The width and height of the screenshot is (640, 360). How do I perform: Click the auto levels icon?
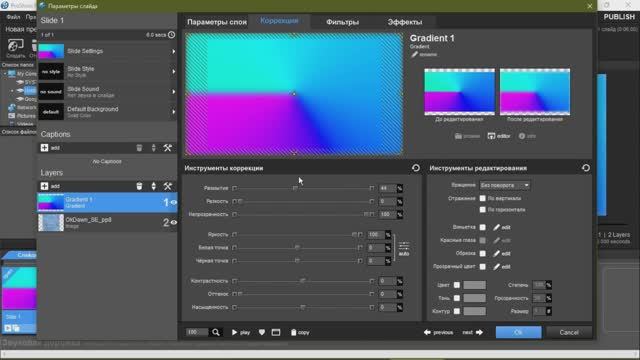pos(404,248)
